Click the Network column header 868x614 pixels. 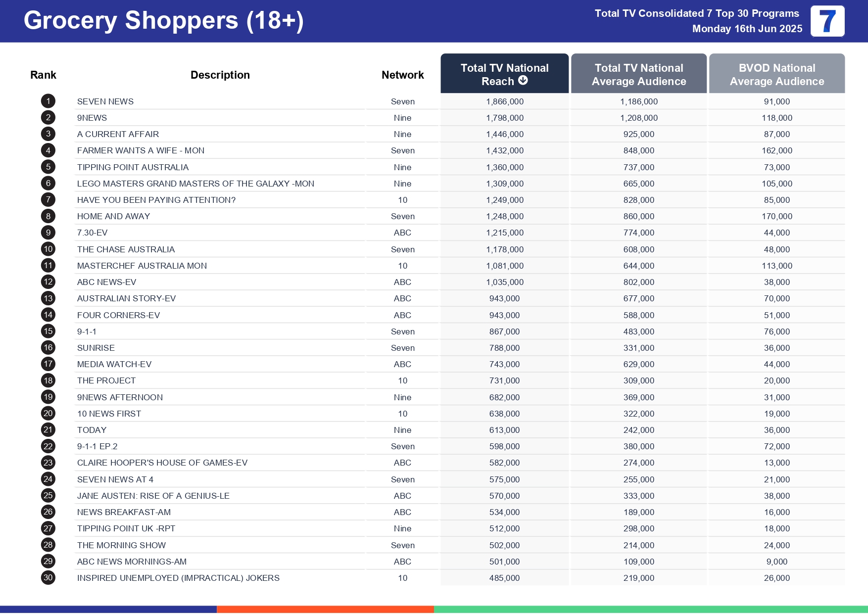click(x=402, y=75)
